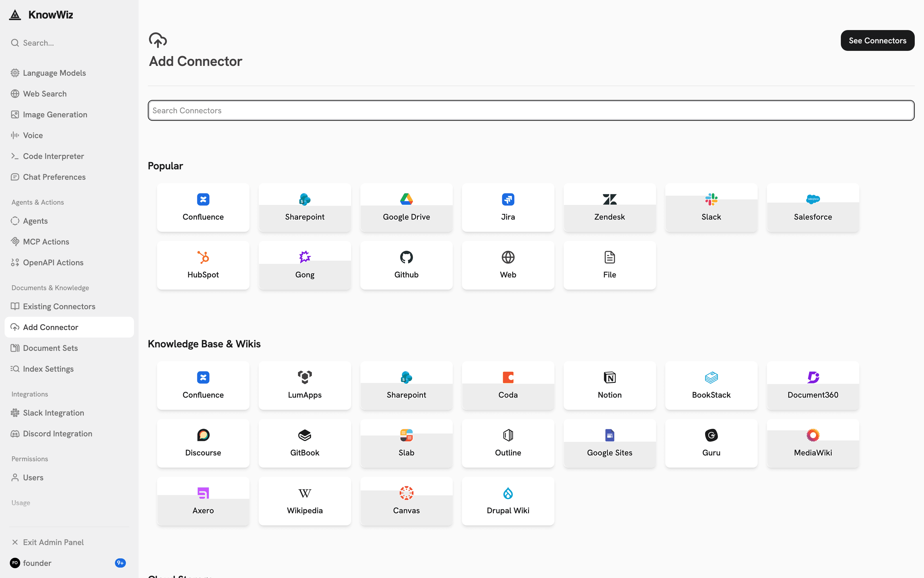Screen dimensions: 924x578
Task: Go to Web Search settings
Action: coord(69,94)
